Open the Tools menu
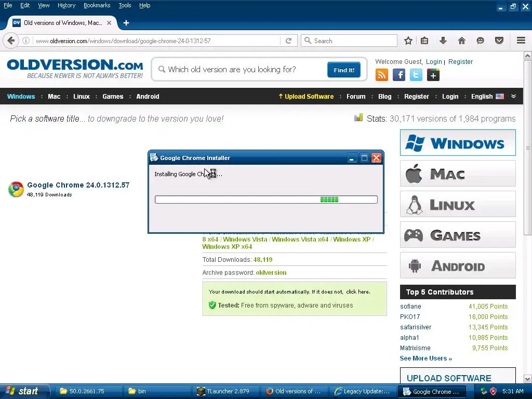Screen dimensions: 532x399 tap(125, 5)
